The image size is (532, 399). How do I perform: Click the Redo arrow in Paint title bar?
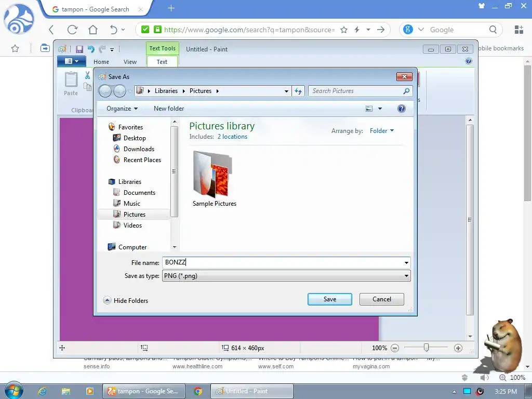(x=102, y=49)
